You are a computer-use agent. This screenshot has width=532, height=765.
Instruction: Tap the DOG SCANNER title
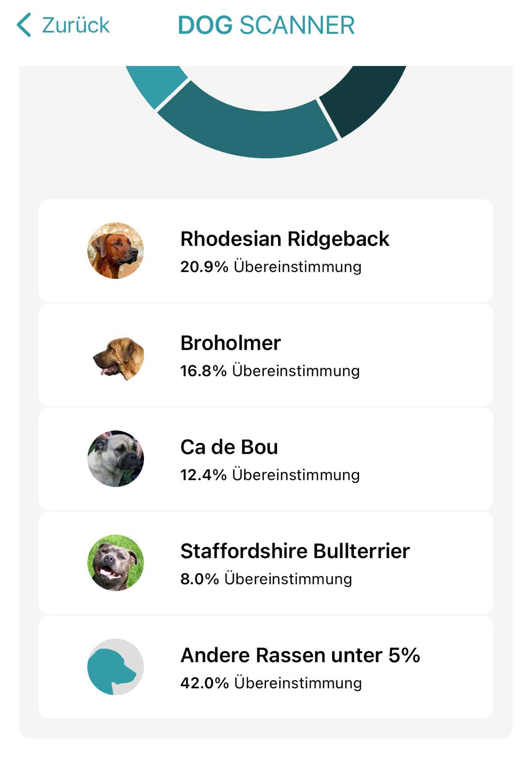(x=266, y=25)
